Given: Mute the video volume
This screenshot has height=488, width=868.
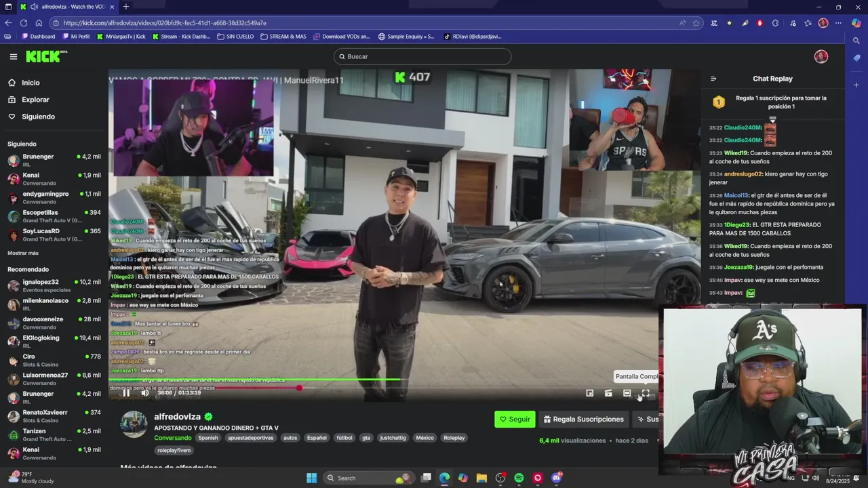Looking at the screenshot, I should click(x=145, y=392).
